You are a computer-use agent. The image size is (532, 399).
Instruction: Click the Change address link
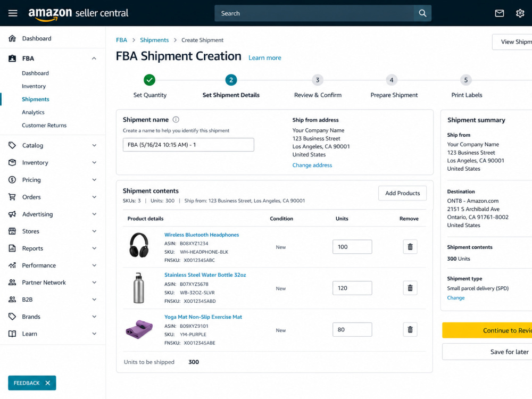tap(312, 165)
